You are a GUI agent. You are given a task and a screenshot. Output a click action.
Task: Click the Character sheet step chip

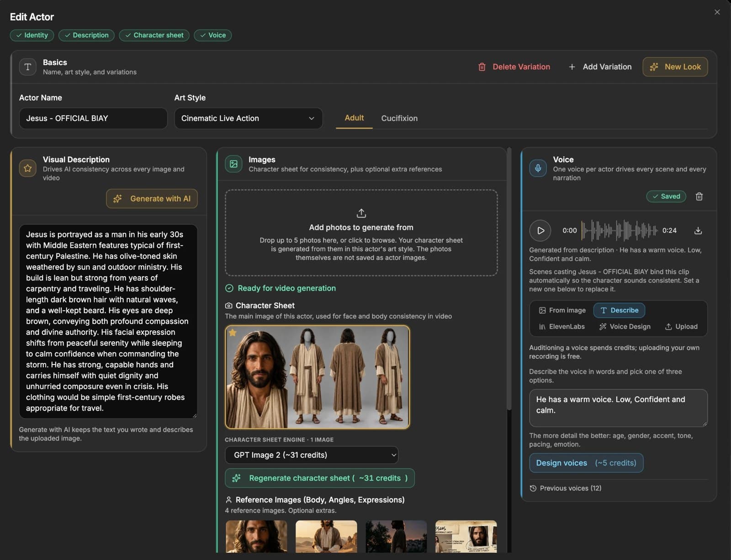pos(154,35)
